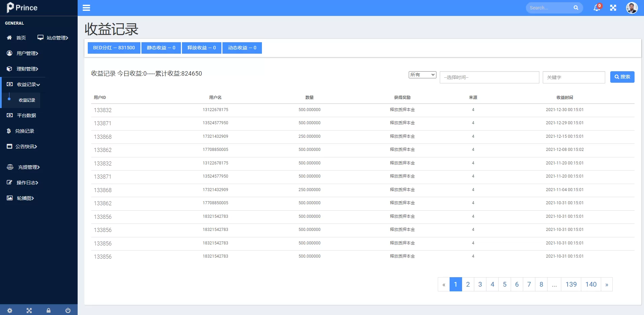Open 平台数据 via its sidebar icon

click(9, 115)
